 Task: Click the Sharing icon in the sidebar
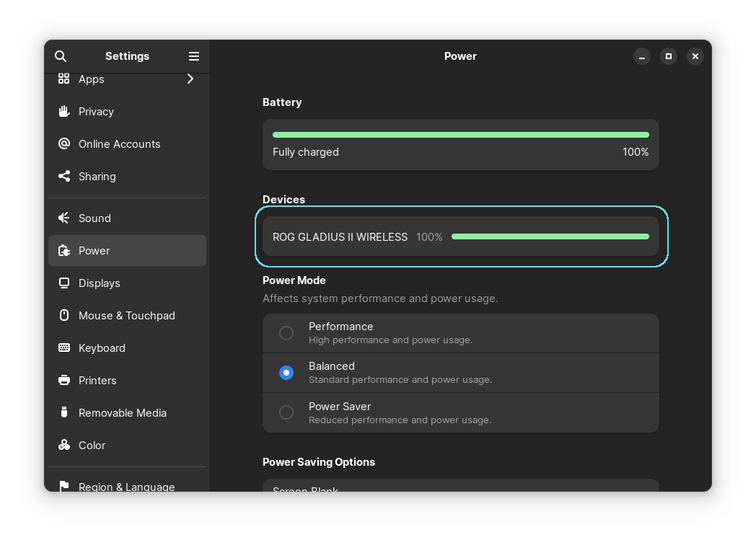pos(64,177)
